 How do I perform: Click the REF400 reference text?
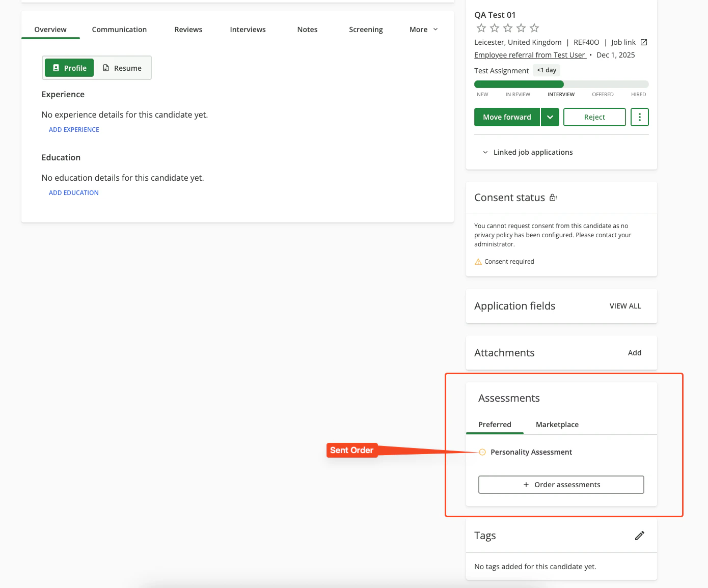click(586, 42)
